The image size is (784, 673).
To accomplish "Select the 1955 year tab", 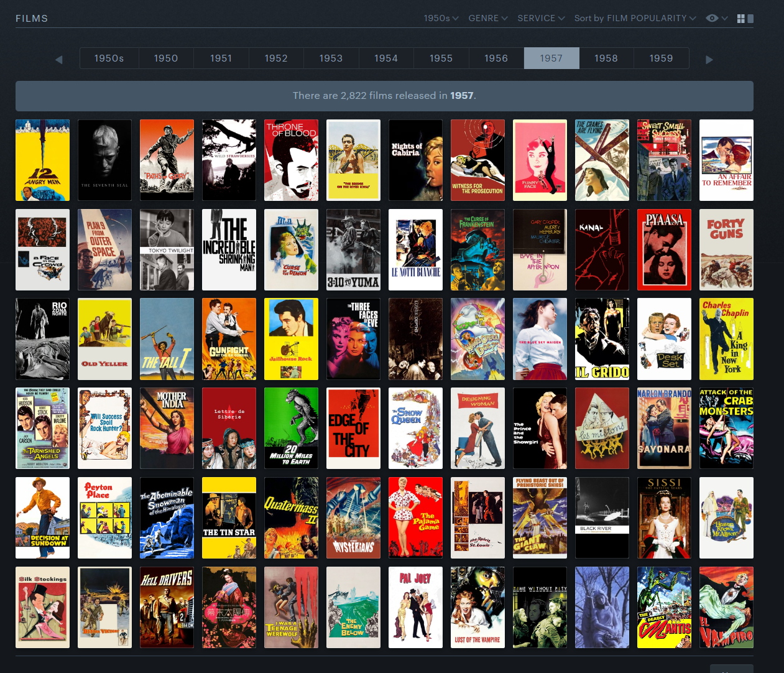I will [x=441, y=58].
